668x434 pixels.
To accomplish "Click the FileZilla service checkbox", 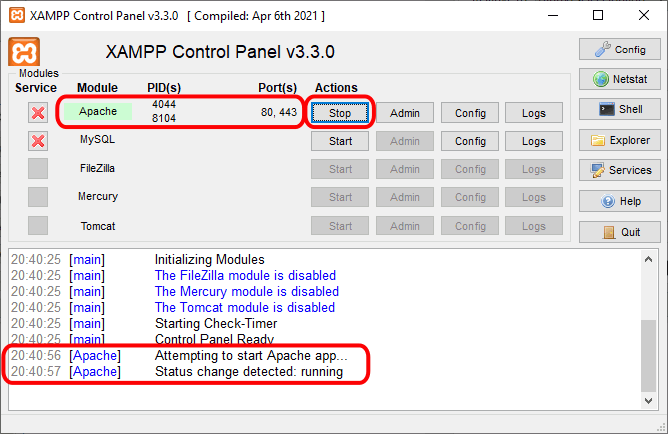I will click(x=38, y=169).
